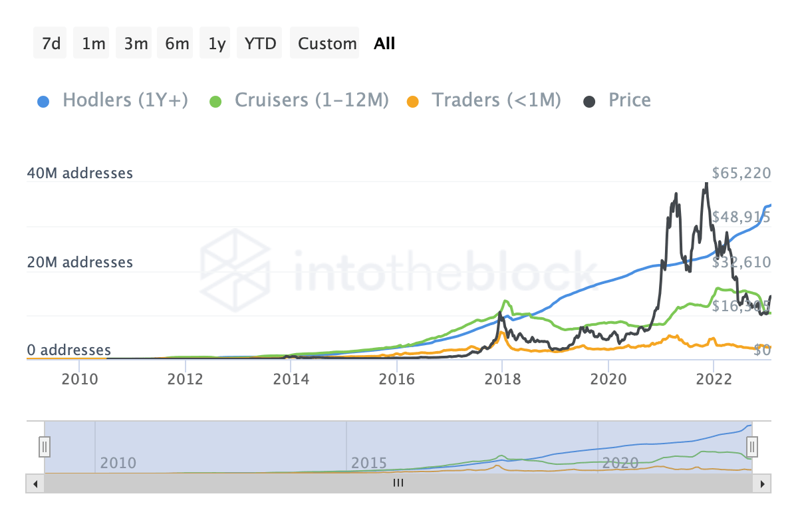Image resolution: width=798 pixels, height=532 pixels.
Task: Switch to the YTD time range tab
Action: 259,43
